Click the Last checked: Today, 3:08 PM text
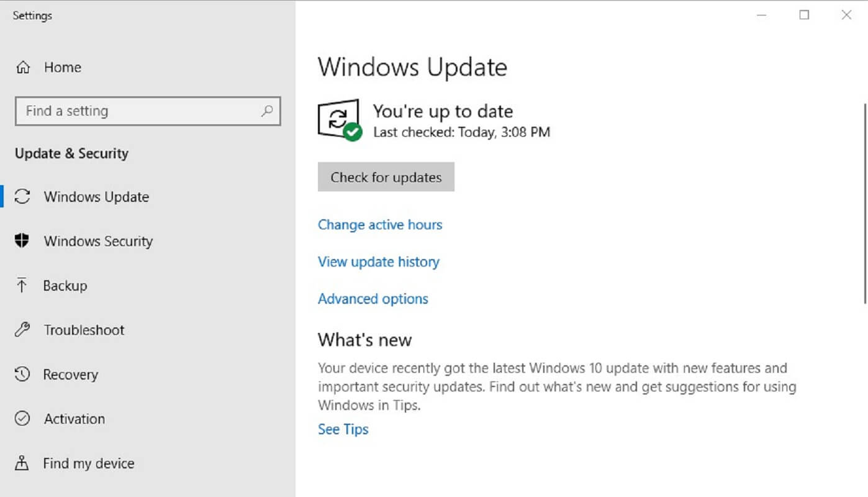 tap(461, 132)
